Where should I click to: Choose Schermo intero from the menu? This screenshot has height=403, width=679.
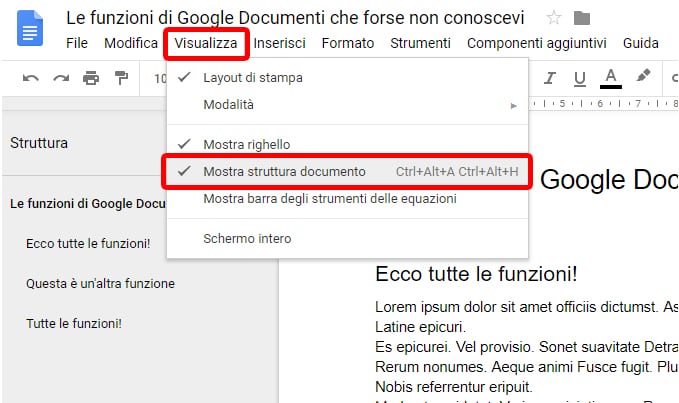pos(247,239)
